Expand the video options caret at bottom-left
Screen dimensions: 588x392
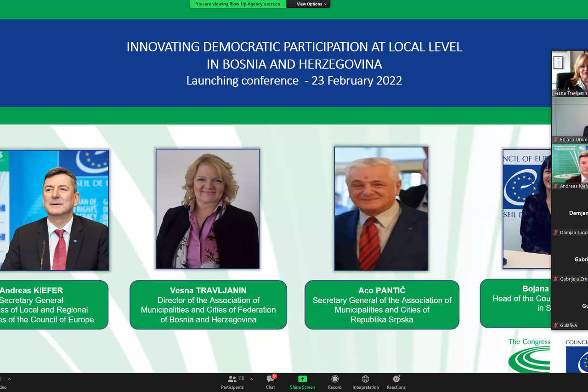pyautogui.click(x=9, y=379)
